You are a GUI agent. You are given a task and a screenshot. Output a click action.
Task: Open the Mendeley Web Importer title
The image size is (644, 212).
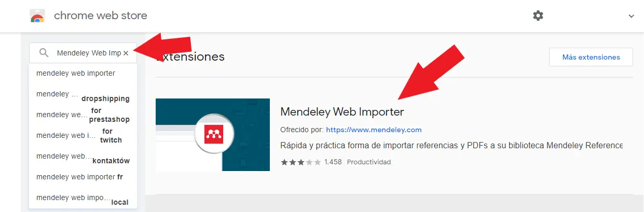342,111
